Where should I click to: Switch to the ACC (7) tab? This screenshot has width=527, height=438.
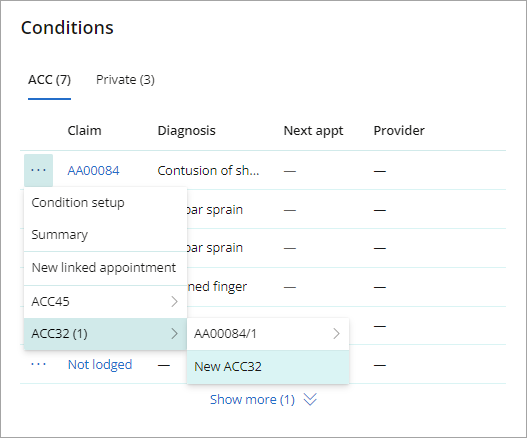(x=49, y=80)
